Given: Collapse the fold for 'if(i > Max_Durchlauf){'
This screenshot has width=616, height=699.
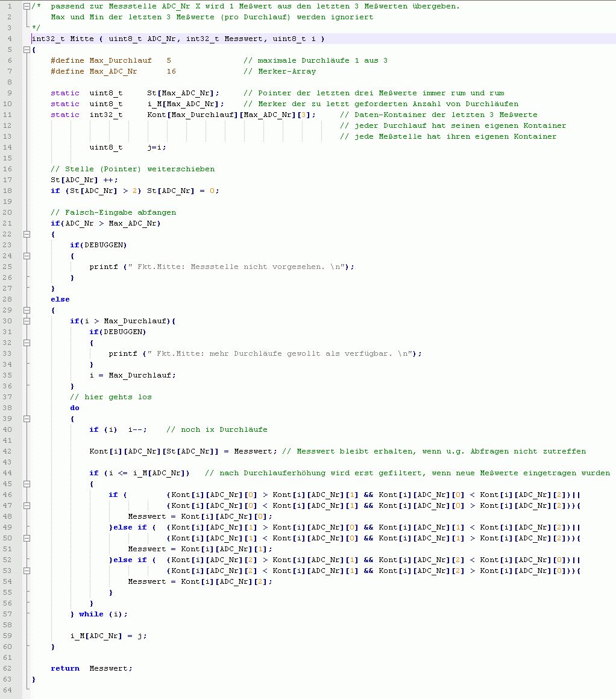Looking at the screenshot, I should (27, 321).
